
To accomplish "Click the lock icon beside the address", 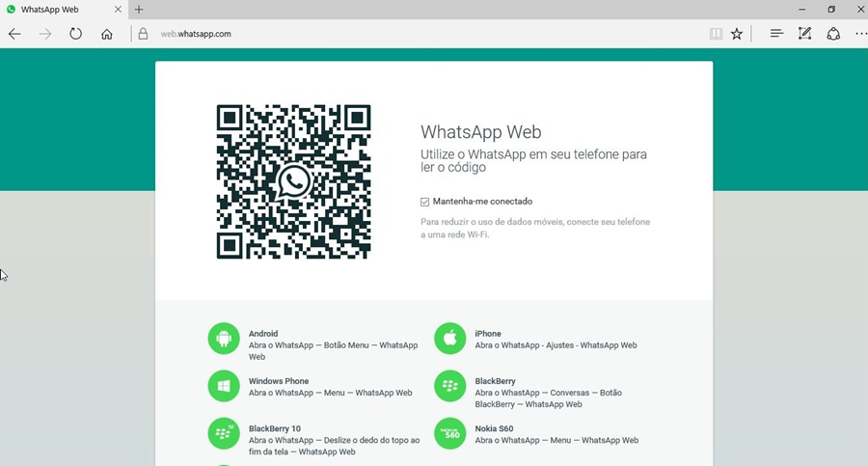I will [143, 34].
